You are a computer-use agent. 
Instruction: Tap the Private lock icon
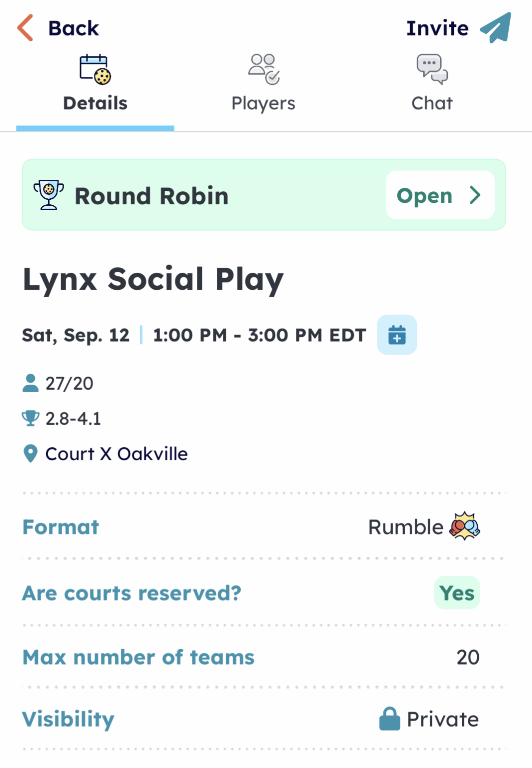click(390, 719)
